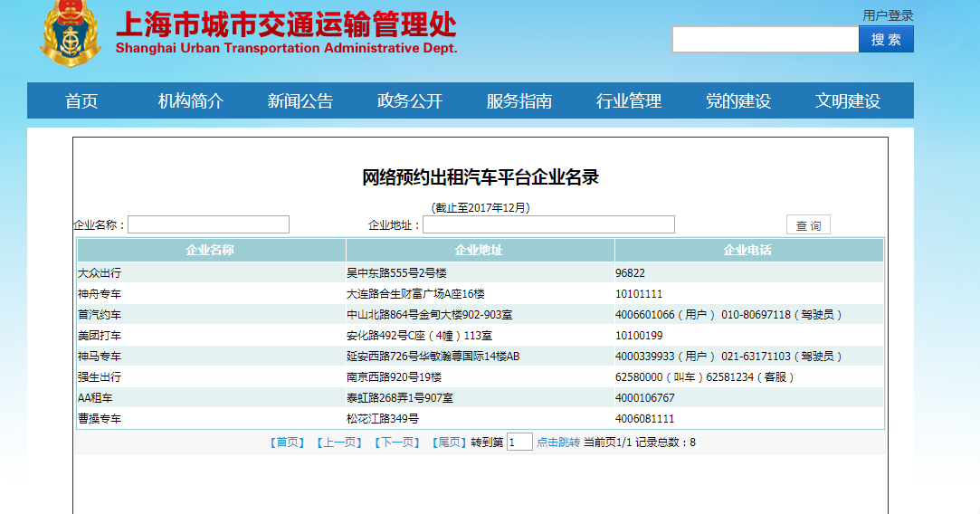Click the 【首页】 pagination link
Screen dimensions: 980x514
click(x=287, y=443)
